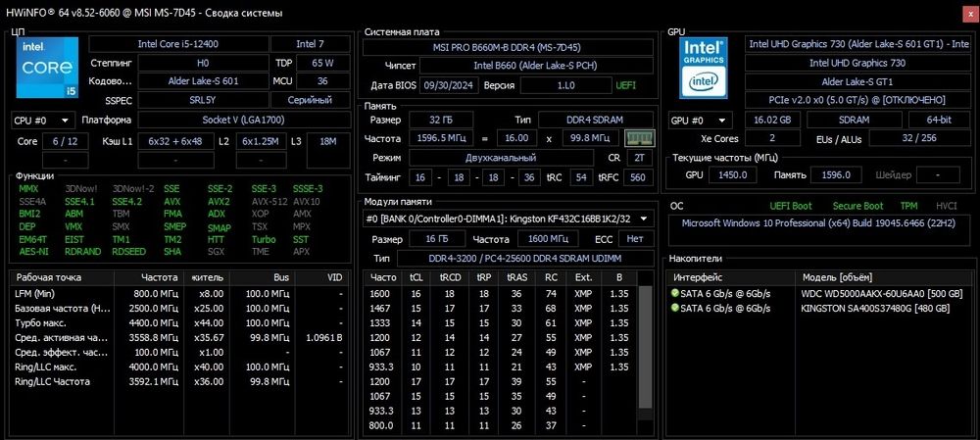
Task: Open the CPU #0 selector dropdown
Action: (43, 120)
